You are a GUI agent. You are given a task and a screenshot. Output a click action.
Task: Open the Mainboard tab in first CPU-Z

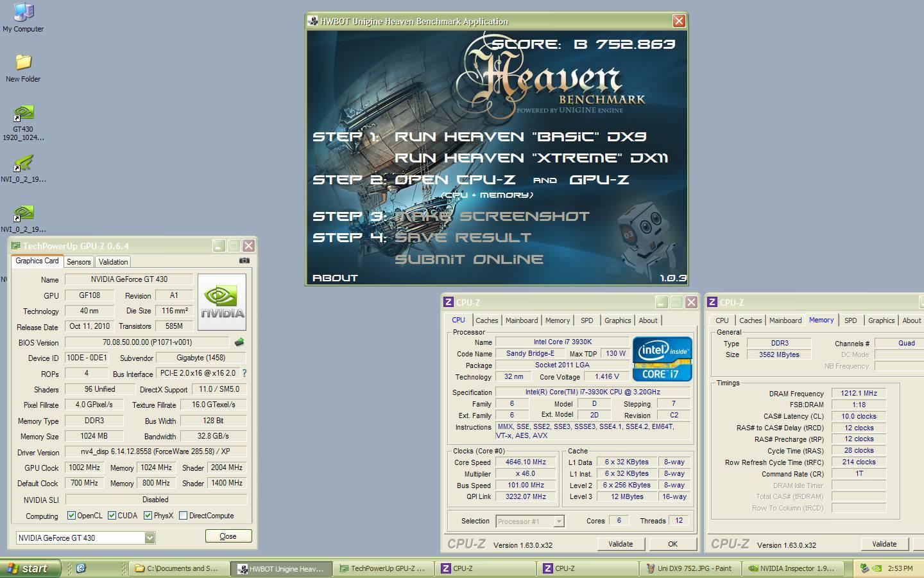pyautogui.click(x=522, y=320)
